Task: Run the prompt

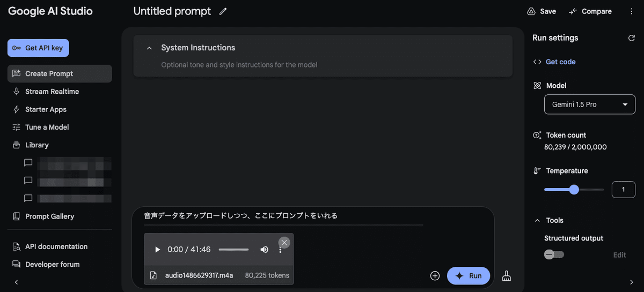Action: coord(469,276)
